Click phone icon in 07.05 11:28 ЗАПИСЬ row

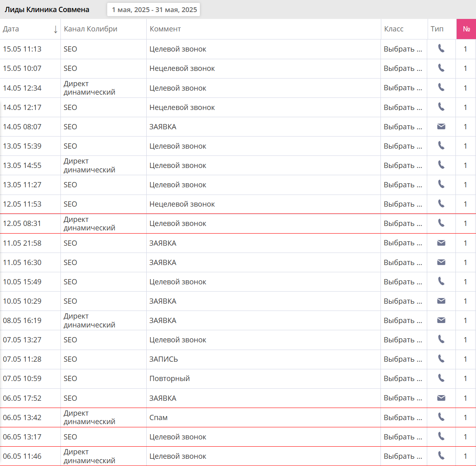(441, 359)
